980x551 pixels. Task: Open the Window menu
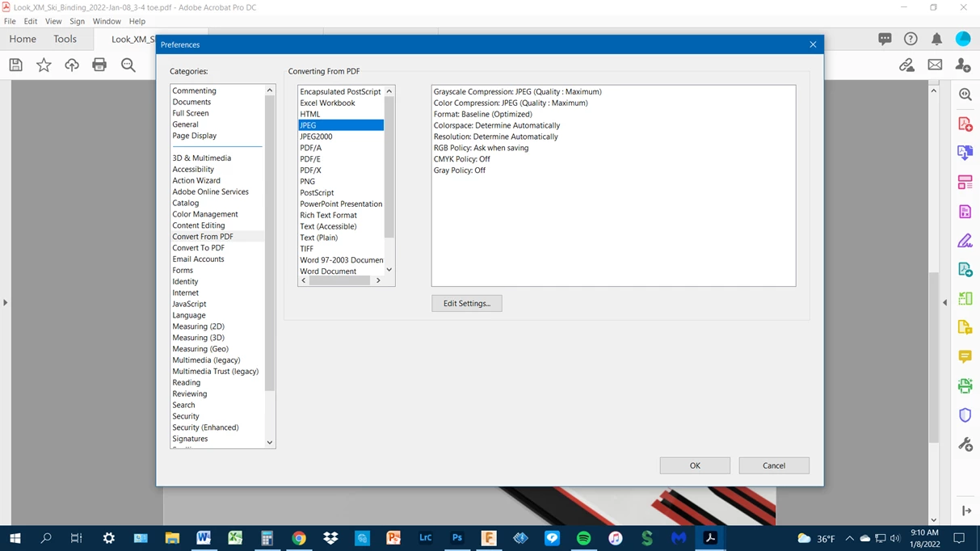[107, 21]
